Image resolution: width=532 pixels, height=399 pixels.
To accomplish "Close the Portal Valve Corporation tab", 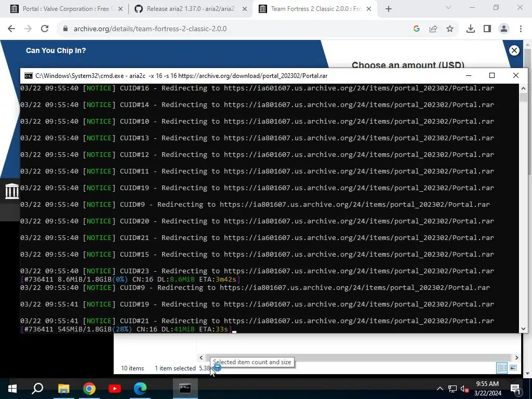I will coord(120,9).
